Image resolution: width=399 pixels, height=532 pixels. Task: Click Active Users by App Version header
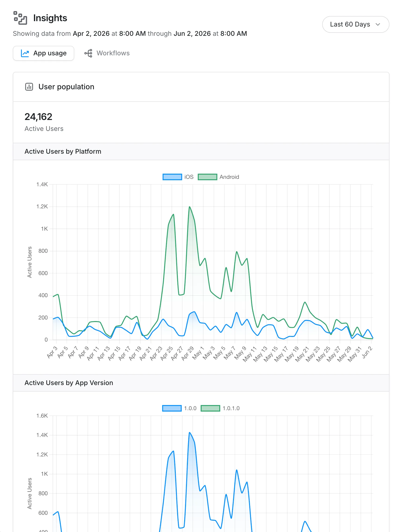coord(201,382)
